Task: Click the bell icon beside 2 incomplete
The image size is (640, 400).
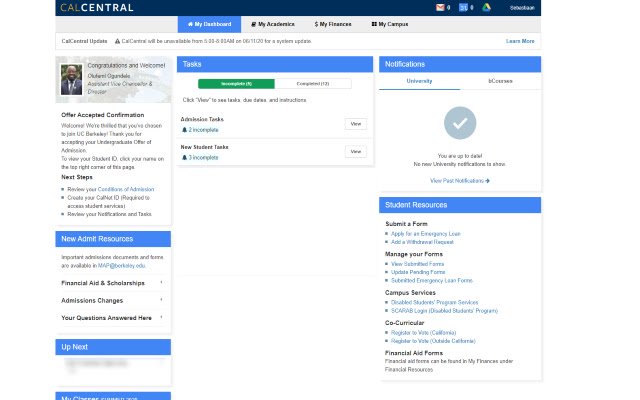Action: pyautogui.click(x=184, y=130)
